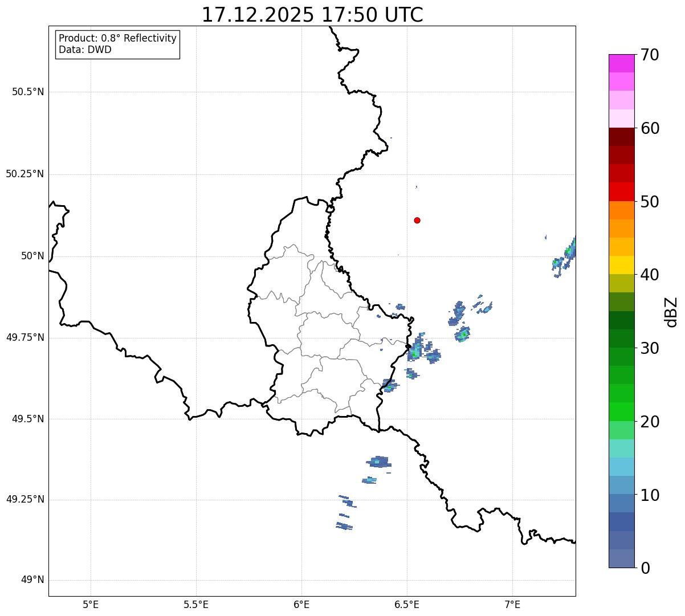Screen dimensions: 685x616
Task: Pick the bottom grey-blue segment at 0 dBZ
Action: click(x=622, y=558)
